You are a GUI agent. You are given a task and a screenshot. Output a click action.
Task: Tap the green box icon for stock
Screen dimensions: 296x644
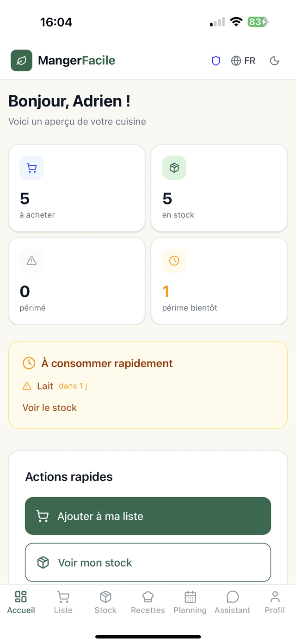[x=174, y=168]
